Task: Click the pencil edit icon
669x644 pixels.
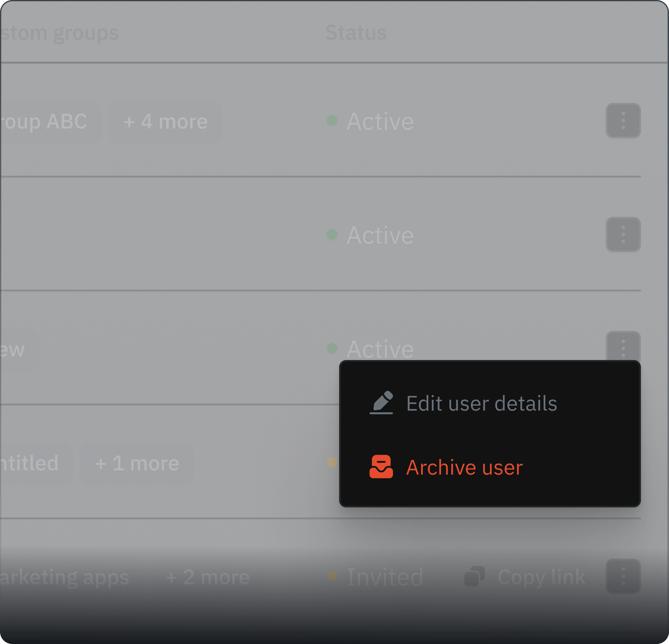Action: [x=381, y=403]
